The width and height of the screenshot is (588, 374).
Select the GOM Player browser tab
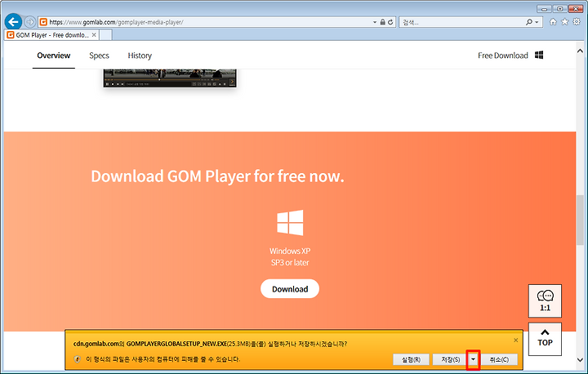click(x=52, y=35)
